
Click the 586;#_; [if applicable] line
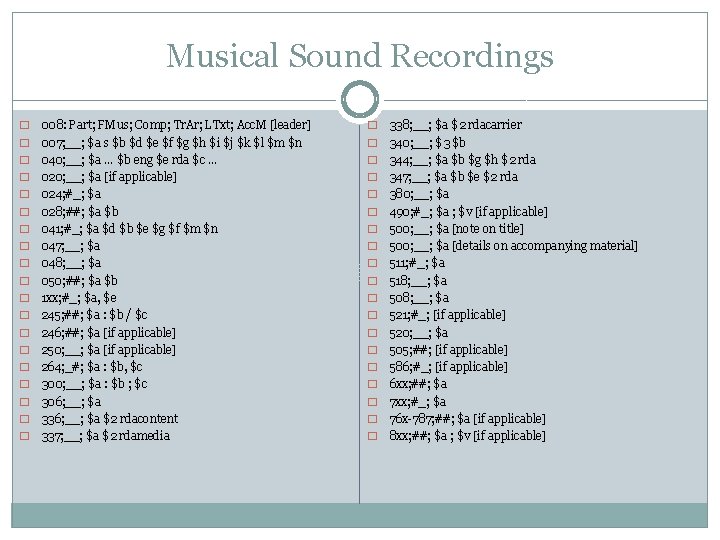[x=449, y=367]
